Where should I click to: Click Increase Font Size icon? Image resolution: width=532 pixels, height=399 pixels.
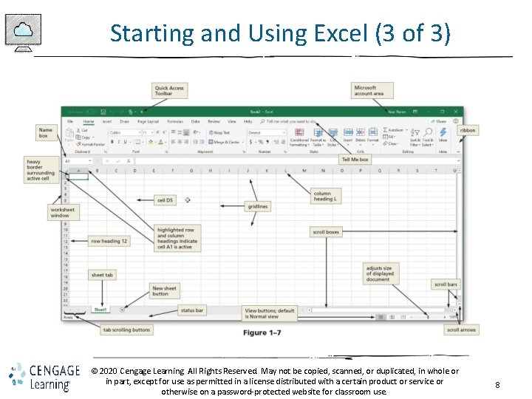coord(158,133)
